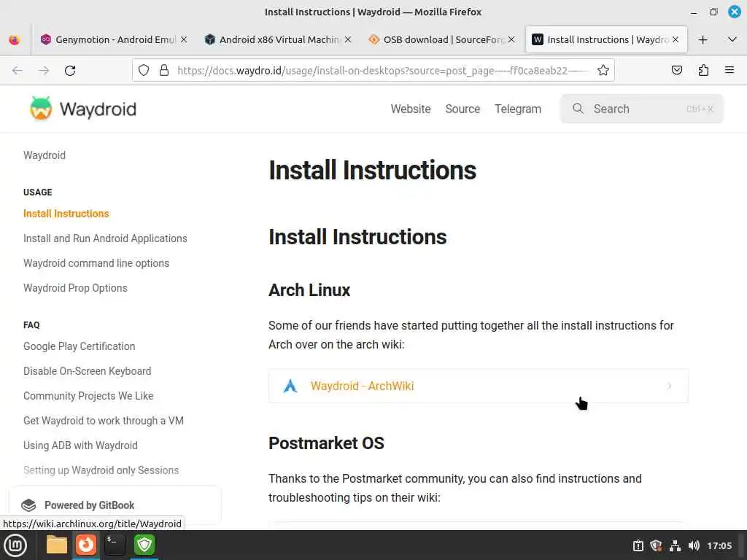Open the Telegram header link
The height and width of the screenshot is (560, 747).
click(x=518, y=109)
